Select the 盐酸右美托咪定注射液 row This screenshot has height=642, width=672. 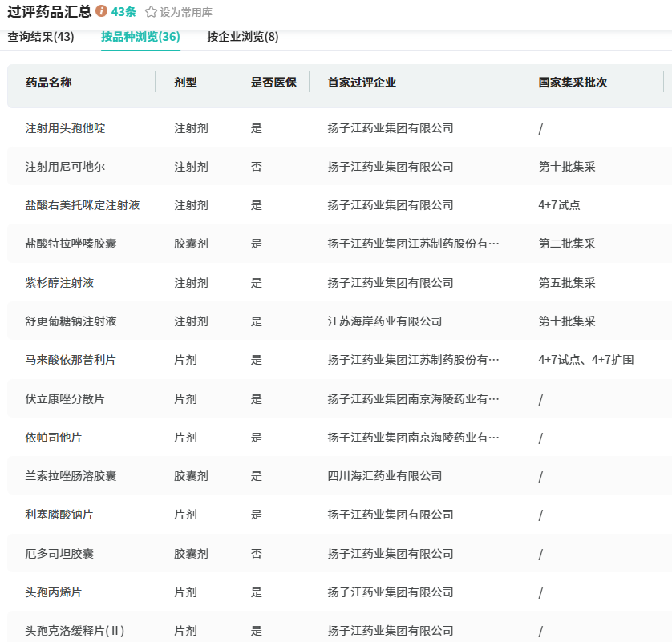pos(83,205)
